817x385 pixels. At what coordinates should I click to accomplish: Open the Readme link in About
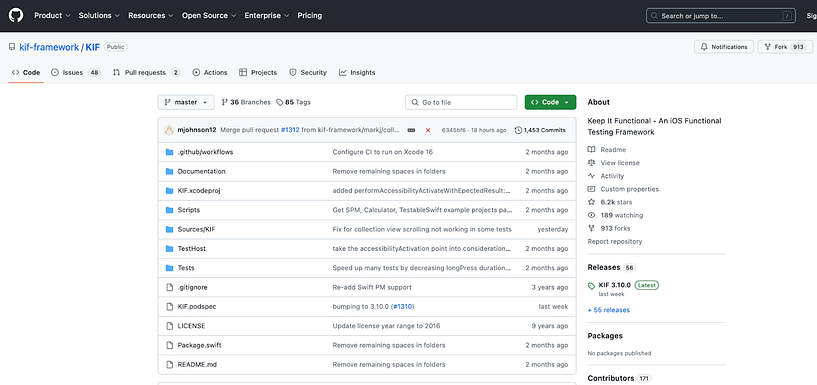(607, 150)
